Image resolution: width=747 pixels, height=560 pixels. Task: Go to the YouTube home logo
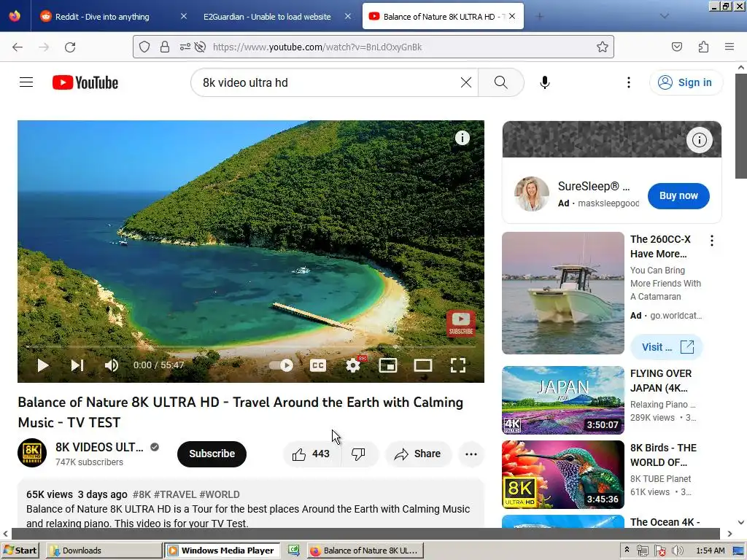tap(85, 82)
